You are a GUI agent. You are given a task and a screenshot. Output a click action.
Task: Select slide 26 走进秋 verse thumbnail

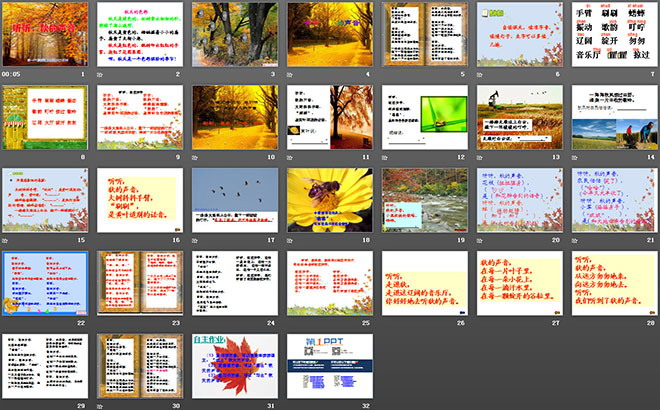click(x=425, y=283)
